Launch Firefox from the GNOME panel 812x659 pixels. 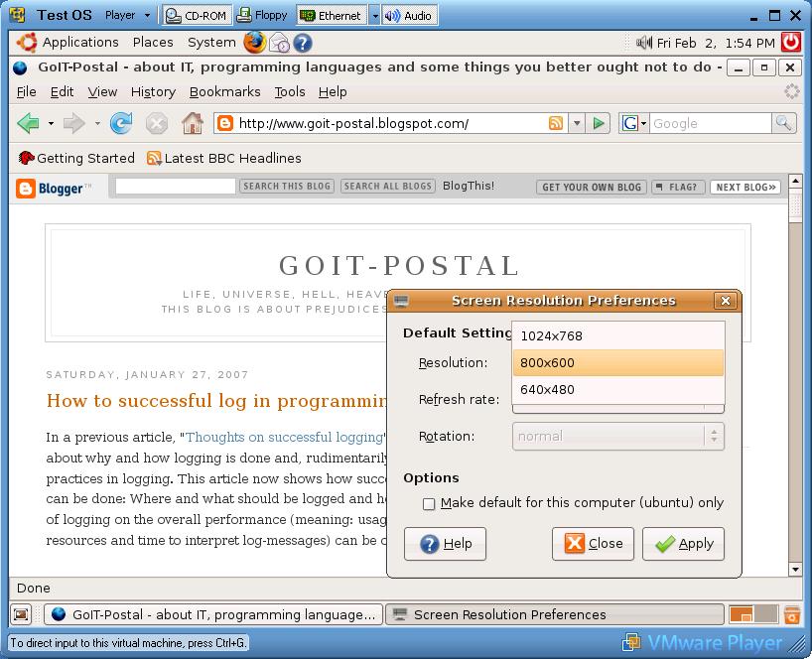[x=254, y=43]
